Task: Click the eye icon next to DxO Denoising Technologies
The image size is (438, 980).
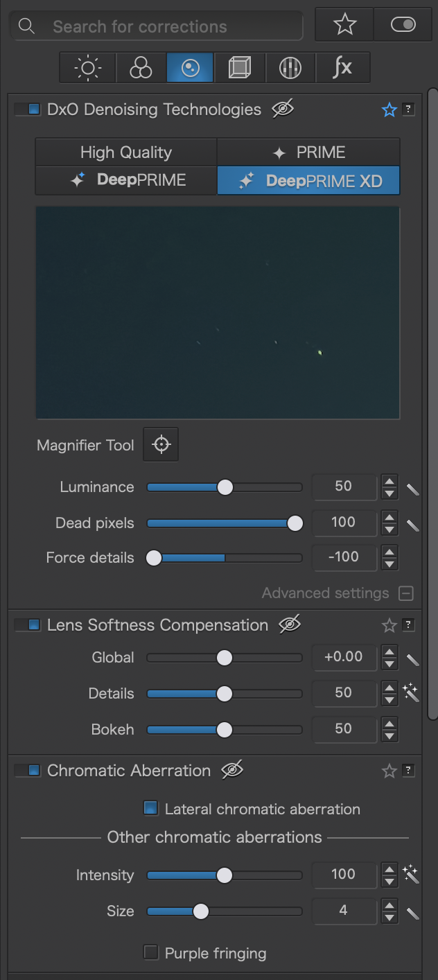Action: pyautogui.click(x=283, y=109)
